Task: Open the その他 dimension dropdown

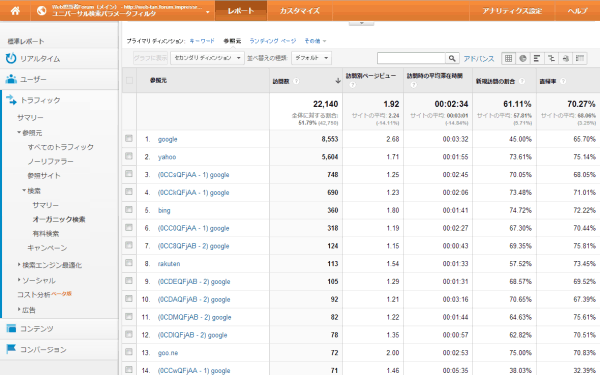Action: pos(315,41)
